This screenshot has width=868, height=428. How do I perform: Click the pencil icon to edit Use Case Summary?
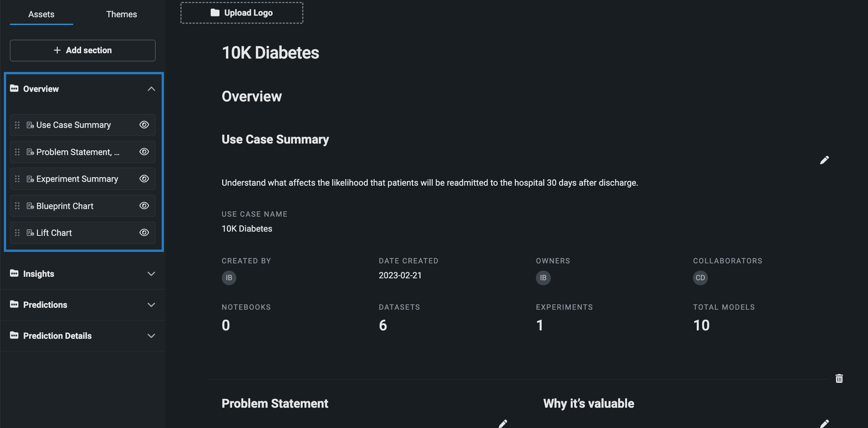point(824,160)
